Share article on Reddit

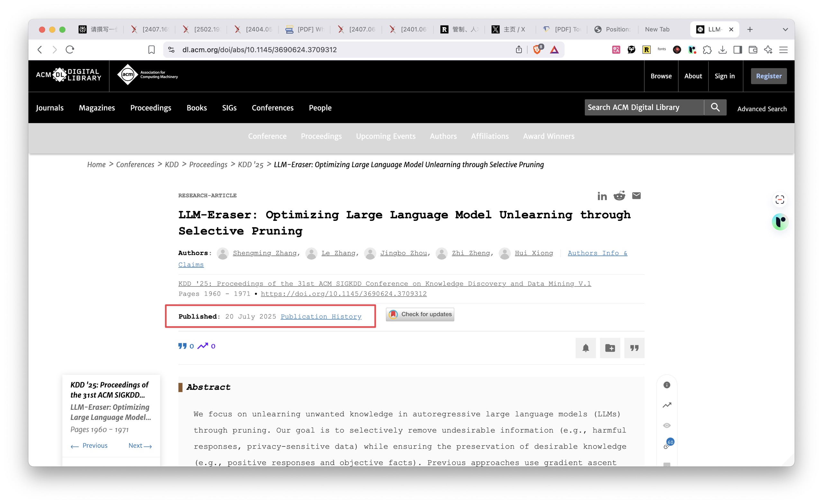click(619, 196)
